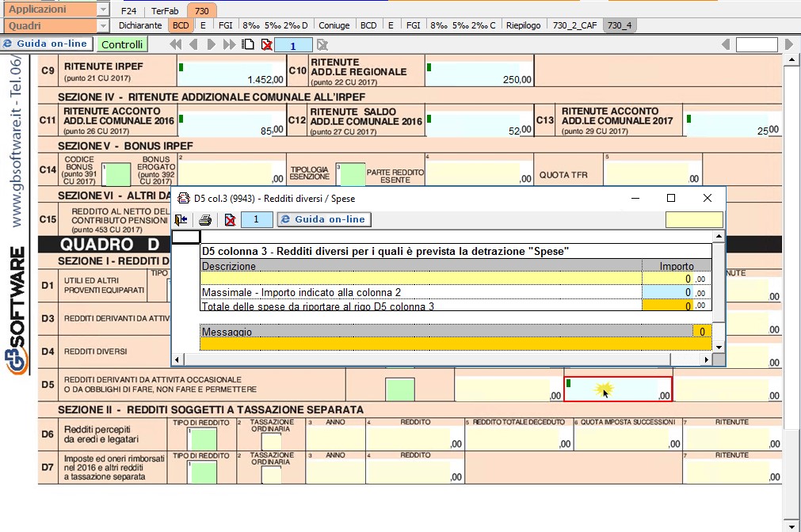Click dialog horizontal scrollbar right arrow
Image resolution: width=801 pixels, height=532 pixels.
pos(707,360)
